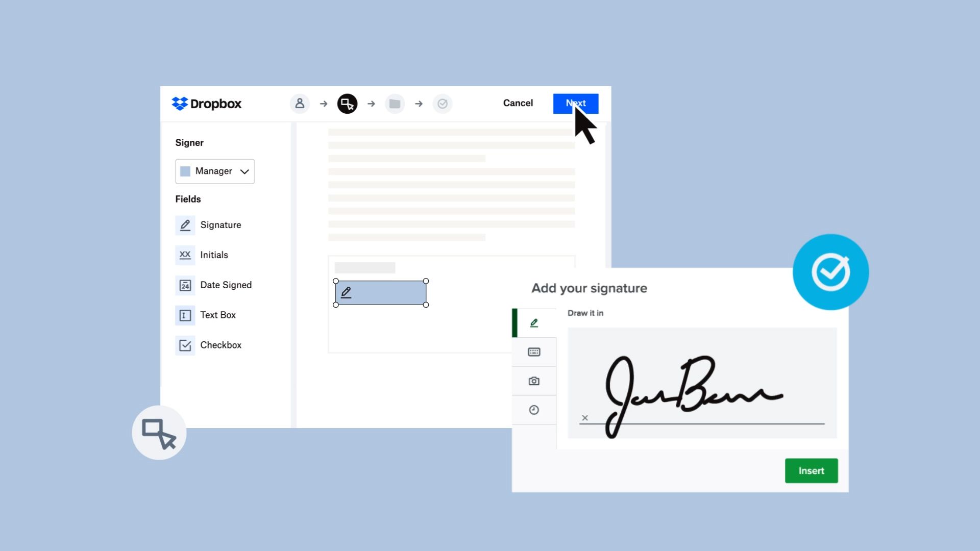Click the draw signature pen icon

tap(534, 322)
